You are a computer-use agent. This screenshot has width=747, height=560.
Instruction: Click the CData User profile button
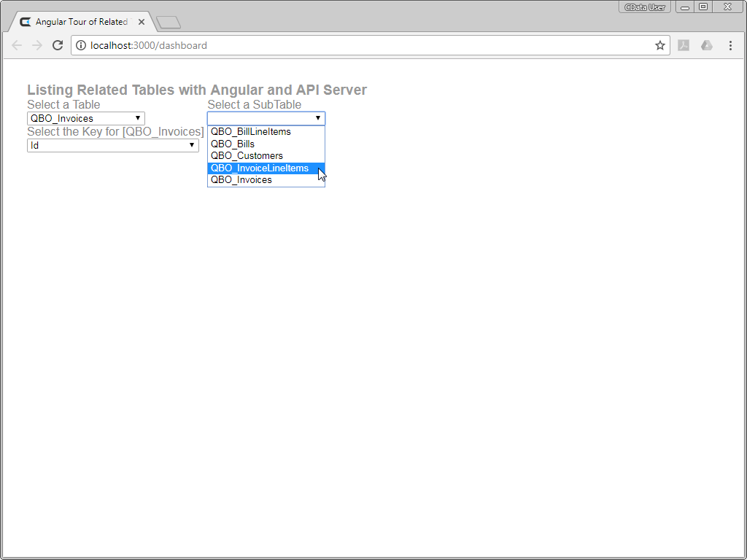(x=645, y=7)
